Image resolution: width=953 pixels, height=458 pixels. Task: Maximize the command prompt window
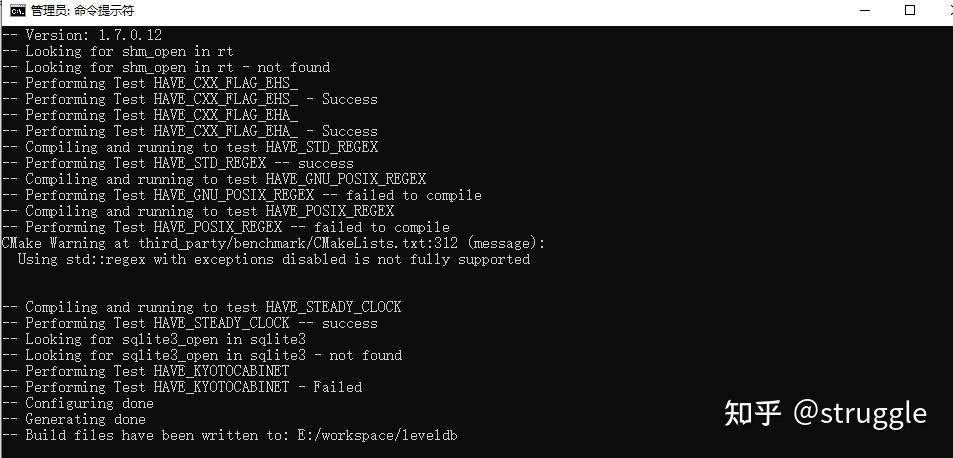910,10
